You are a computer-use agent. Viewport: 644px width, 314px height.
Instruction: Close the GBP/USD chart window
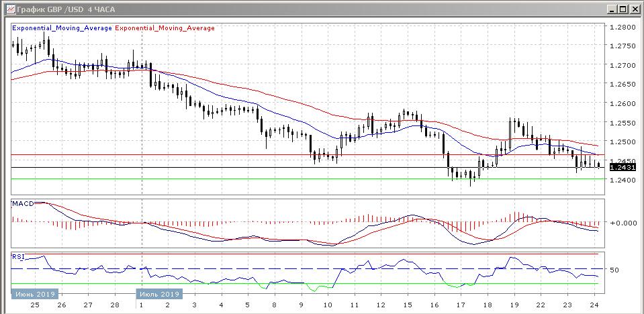[x=634, y=9]
